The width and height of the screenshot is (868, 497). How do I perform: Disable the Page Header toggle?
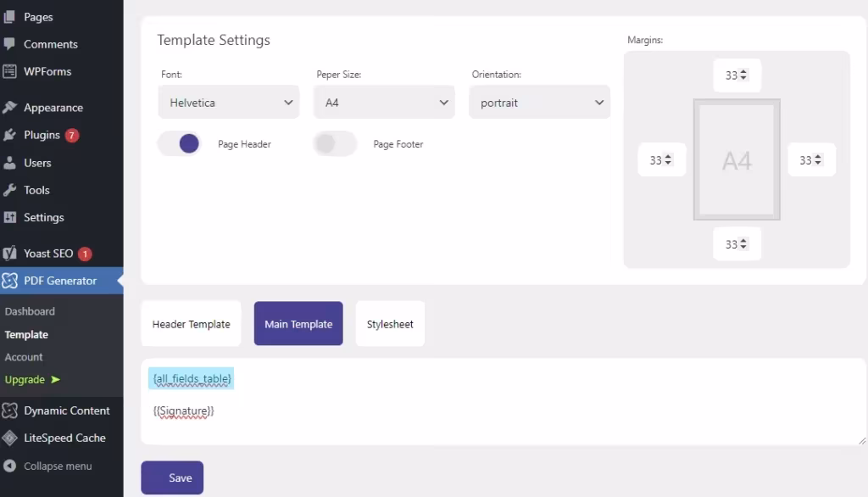180,144
